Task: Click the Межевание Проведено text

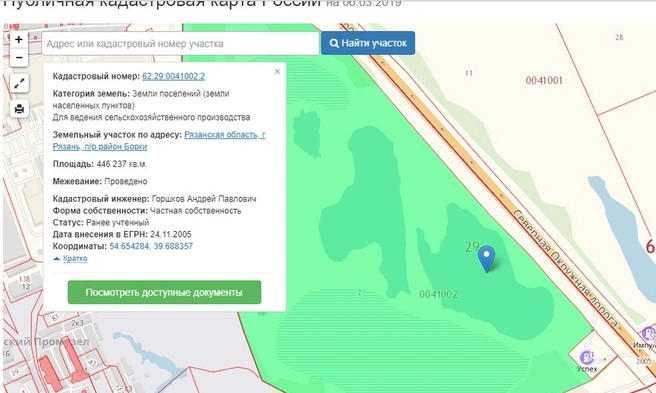Action: click(x=100, y=182)
